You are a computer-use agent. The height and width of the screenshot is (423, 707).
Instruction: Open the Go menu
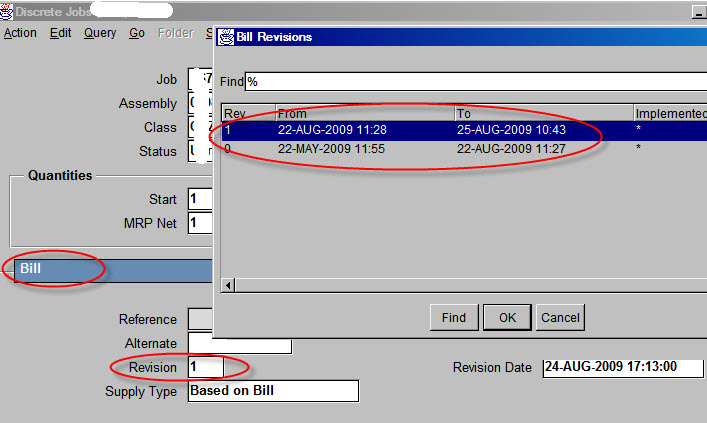137,33
